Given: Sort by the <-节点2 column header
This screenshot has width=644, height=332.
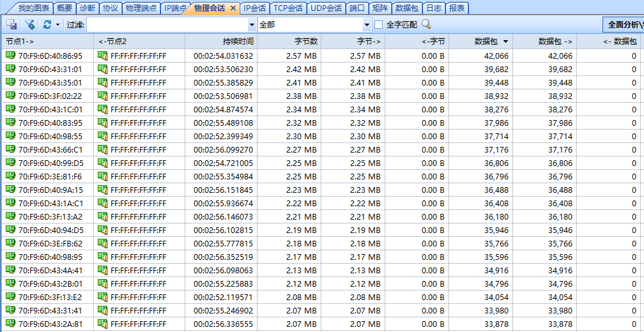Looking at the screenshot, I should tap(139, 41).
